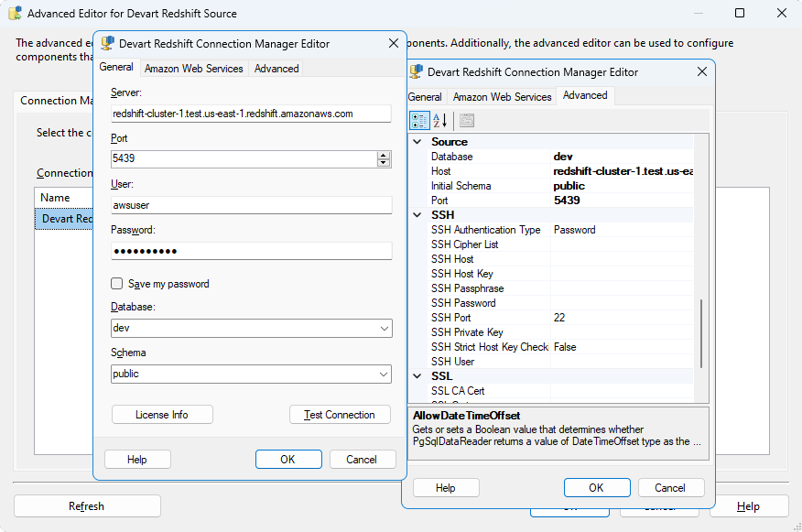Viewport: 802px width, 532px height.
Task: Click the Port spinner down arrow
Action: tap(384, 163)
